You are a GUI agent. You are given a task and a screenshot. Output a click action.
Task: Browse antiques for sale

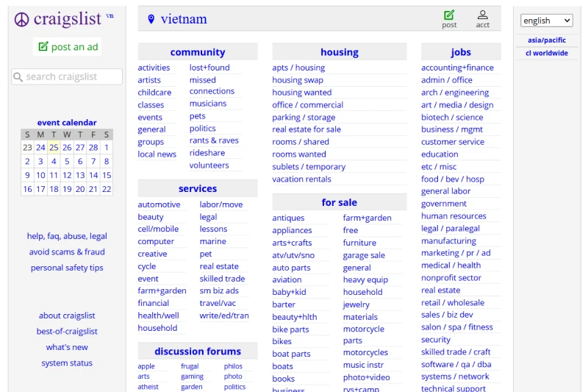[288, 218]
